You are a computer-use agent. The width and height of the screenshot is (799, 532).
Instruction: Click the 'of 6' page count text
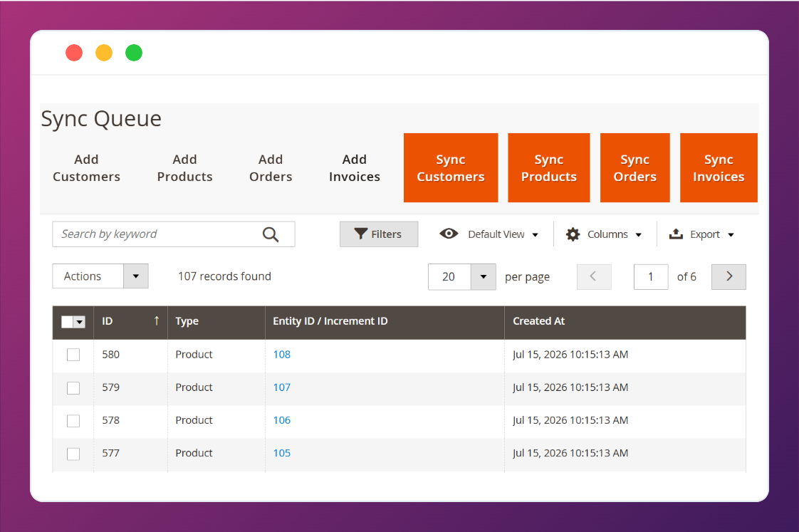point(686,277)
